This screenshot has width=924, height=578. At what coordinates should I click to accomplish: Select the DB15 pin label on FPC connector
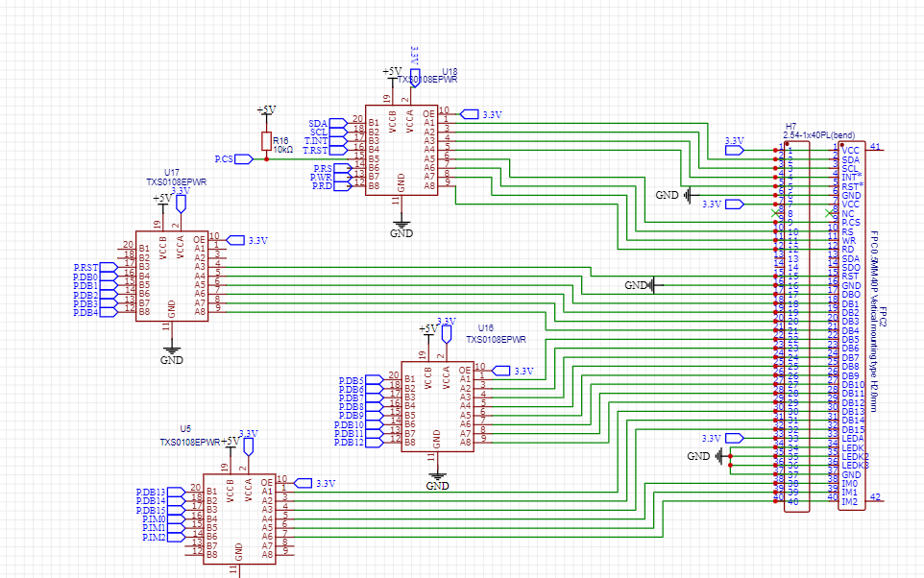pyautogui.click(x=853, y=429)
